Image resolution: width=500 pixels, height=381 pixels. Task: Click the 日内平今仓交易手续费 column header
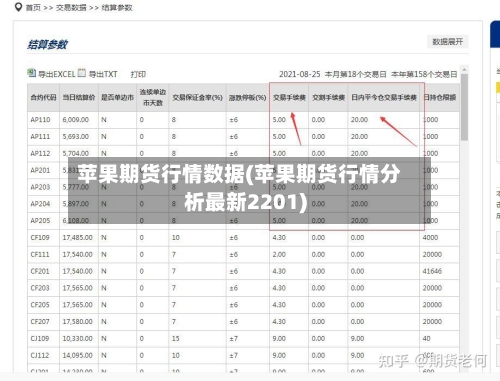click(x=384, y=97)
